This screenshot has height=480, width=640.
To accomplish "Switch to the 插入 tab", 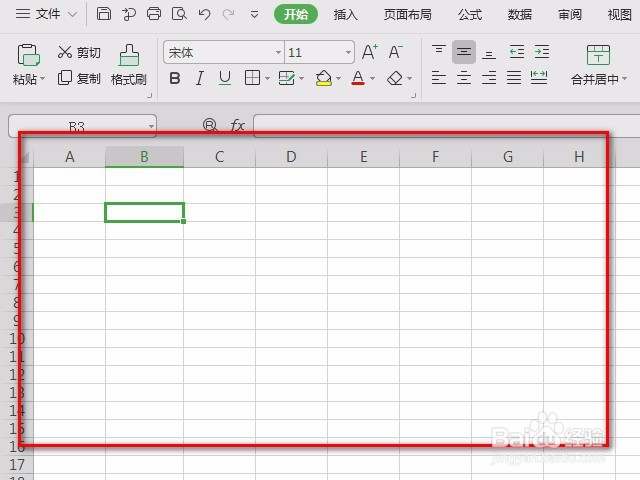I will click(346, 15).
